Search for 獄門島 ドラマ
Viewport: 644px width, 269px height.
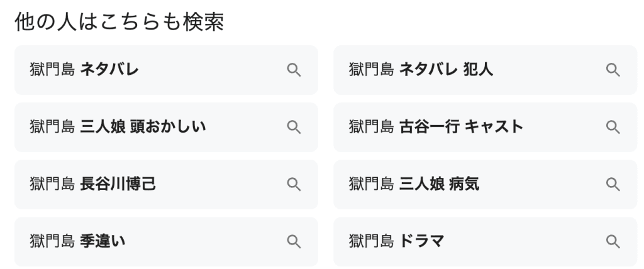397,241
